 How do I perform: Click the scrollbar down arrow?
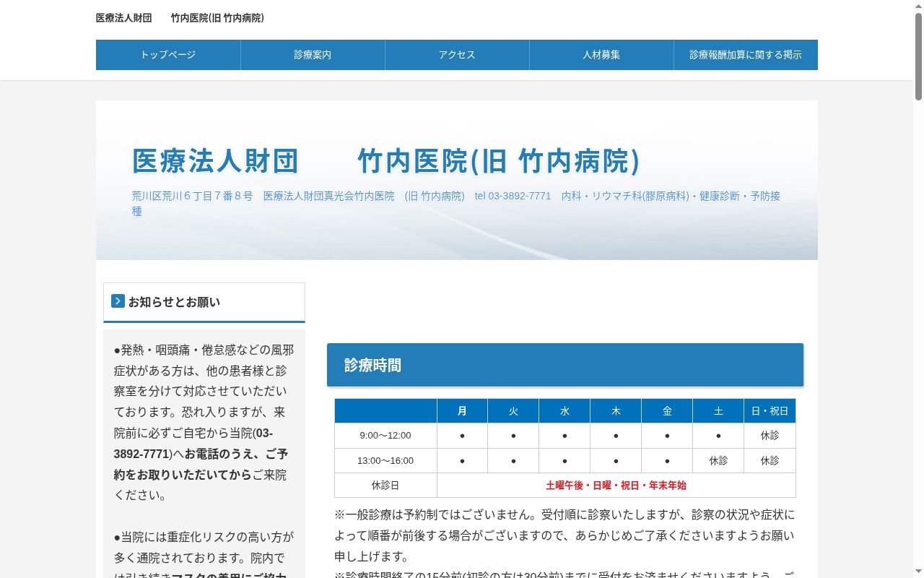918,572
